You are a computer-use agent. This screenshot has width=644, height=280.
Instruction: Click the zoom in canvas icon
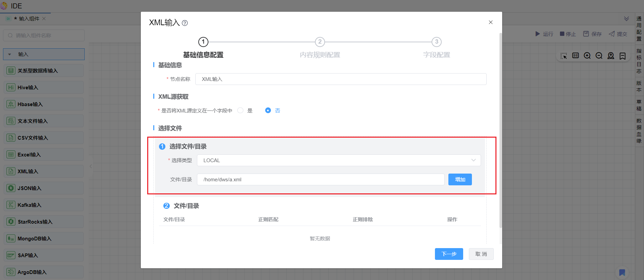click(x=587, y=56)
